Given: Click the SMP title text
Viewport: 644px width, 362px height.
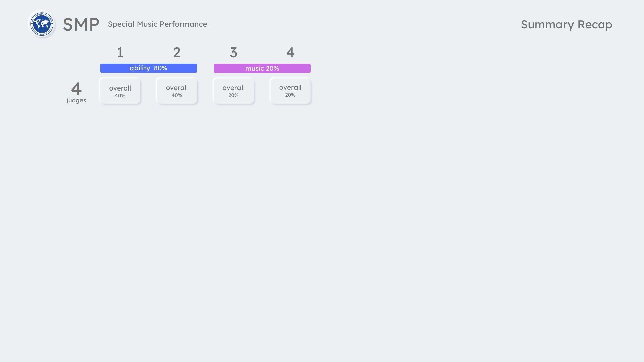Looking at the screenshot, I should click(81, 24).
